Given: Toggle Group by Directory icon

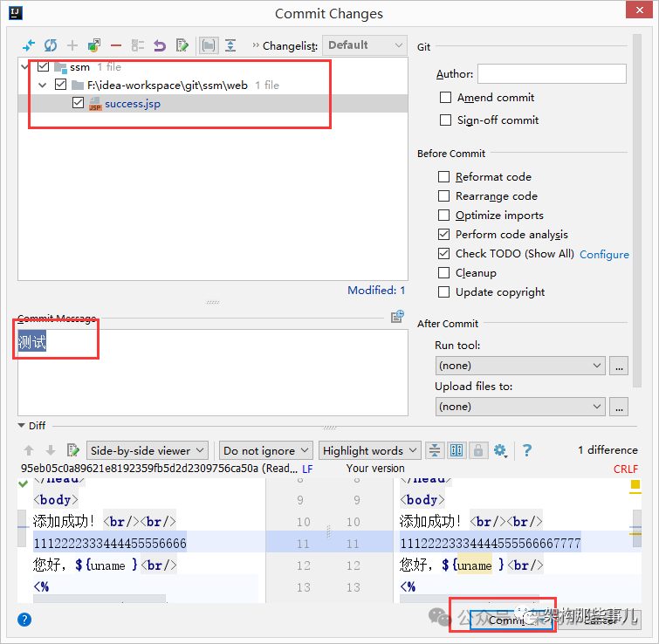Looking at the screenshot, I should click(x=209, y=45).
